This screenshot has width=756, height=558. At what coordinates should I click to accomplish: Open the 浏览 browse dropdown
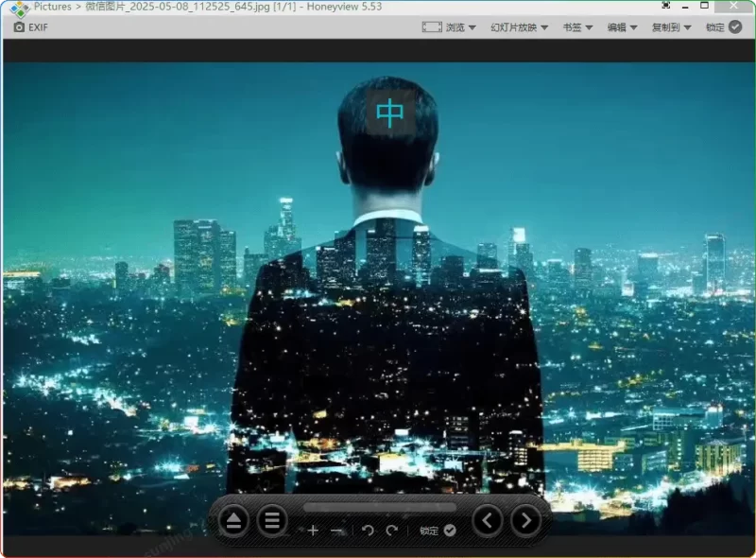tap(455, 26)
